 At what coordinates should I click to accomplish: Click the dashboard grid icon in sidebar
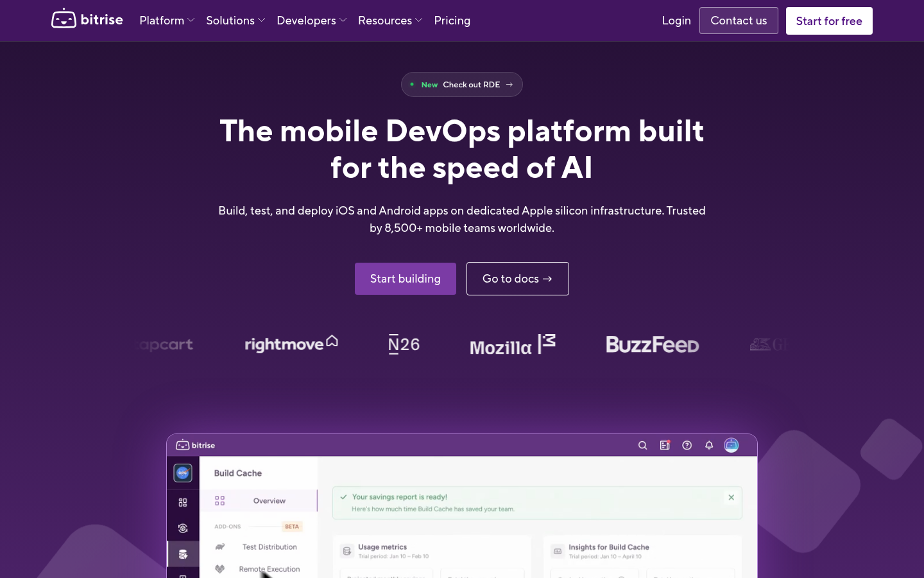(183, 502)
